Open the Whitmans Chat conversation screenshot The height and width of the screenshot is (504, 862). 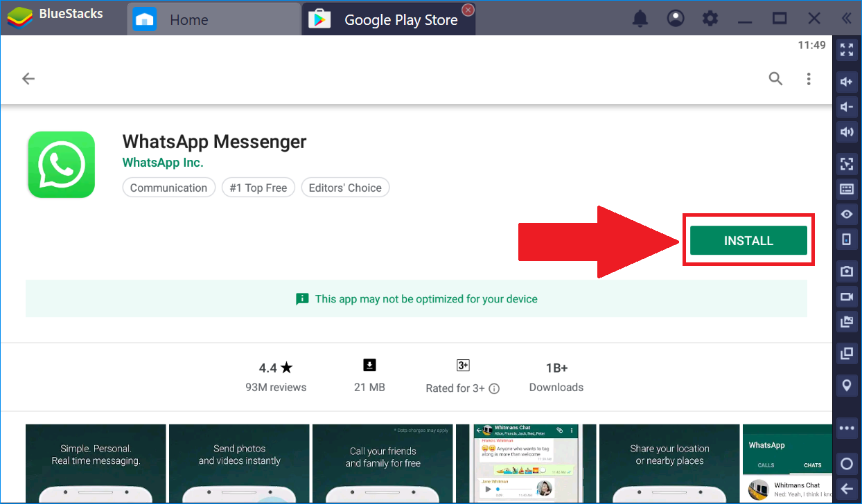pyautogui.click(x=526, y=463)
